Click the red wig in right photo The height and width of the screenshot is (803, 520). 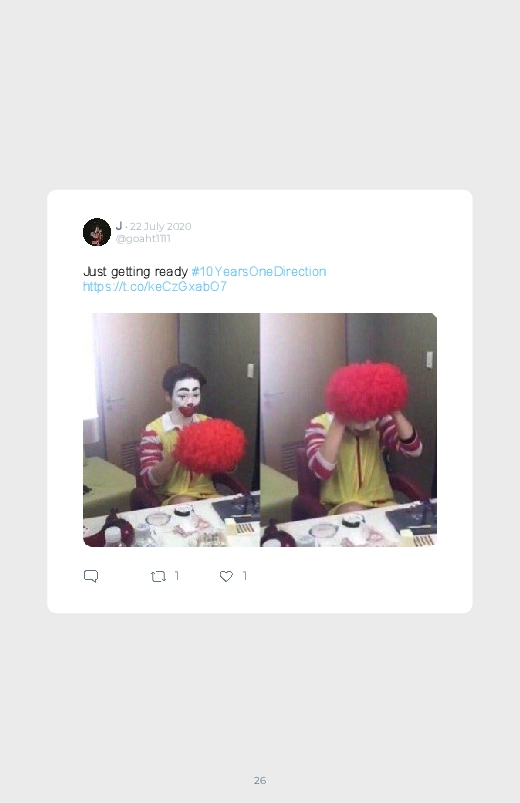pyautogui.click(x=367, y=390)
